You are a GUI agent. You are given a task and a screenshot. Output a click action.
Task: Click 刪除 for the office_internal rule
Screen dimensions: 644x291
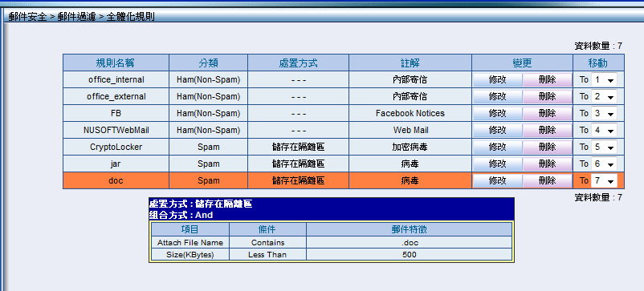pos(547,79)
